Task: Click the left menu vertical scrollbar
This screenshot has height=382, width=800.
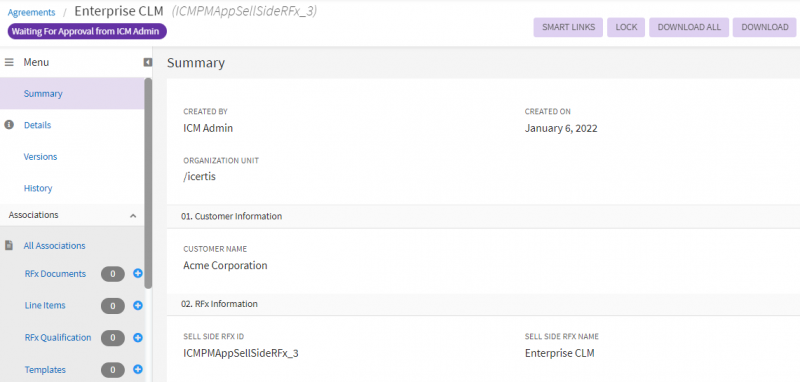Action: point(148,184)
